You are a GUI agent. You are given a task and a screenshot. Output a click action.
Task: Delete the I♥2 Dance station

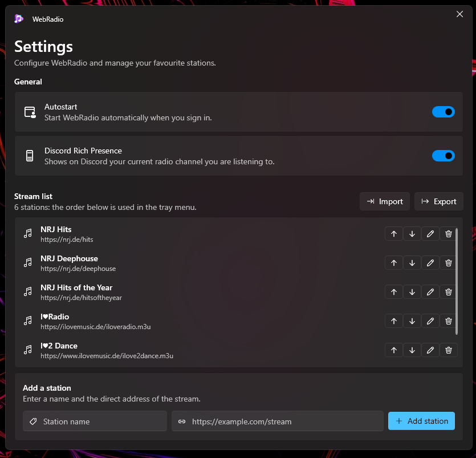coord(449,350)
